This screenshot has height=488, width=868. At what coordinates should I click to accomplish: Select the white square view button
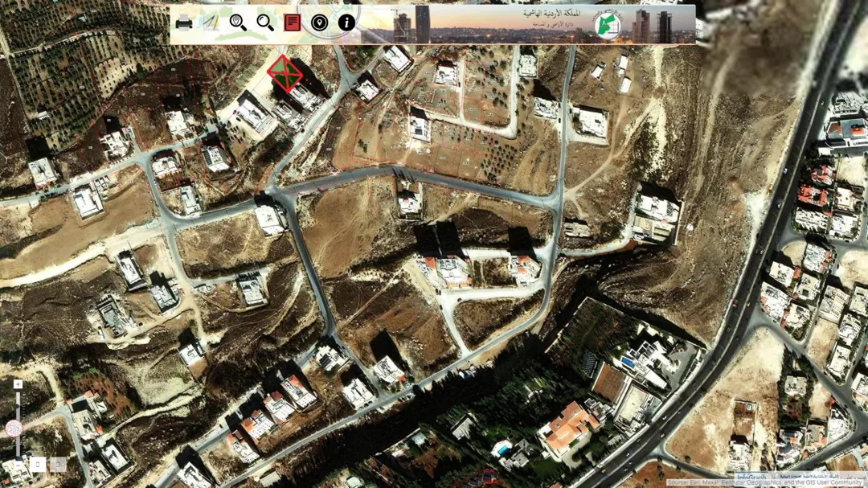pyautogui.click(x=38, y=464)
